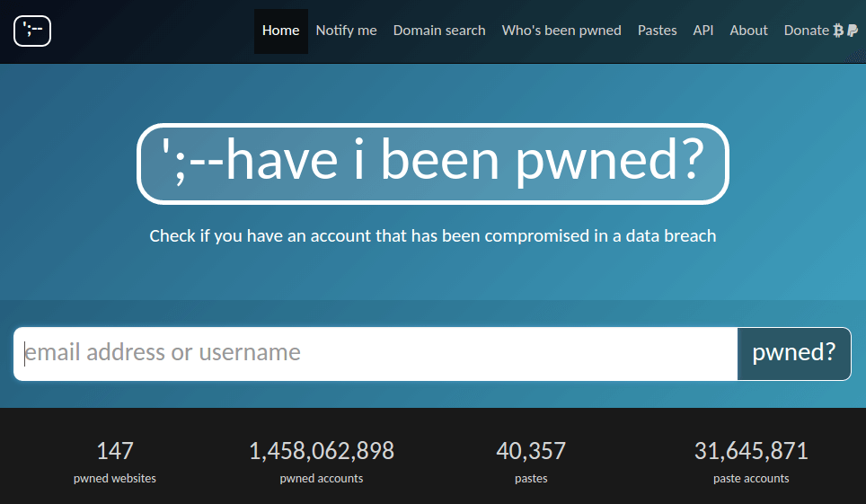Open Who's been pwned page
Viewport: 866px width, 504px height.
561,31
